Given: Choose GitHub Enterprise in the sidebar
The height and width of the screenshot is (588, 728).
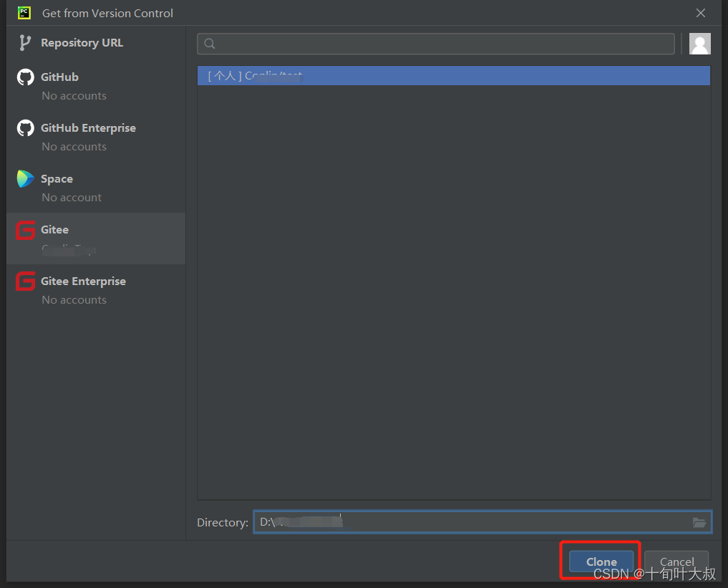Looking at the screenshot, I should click(x=96, y=137).
